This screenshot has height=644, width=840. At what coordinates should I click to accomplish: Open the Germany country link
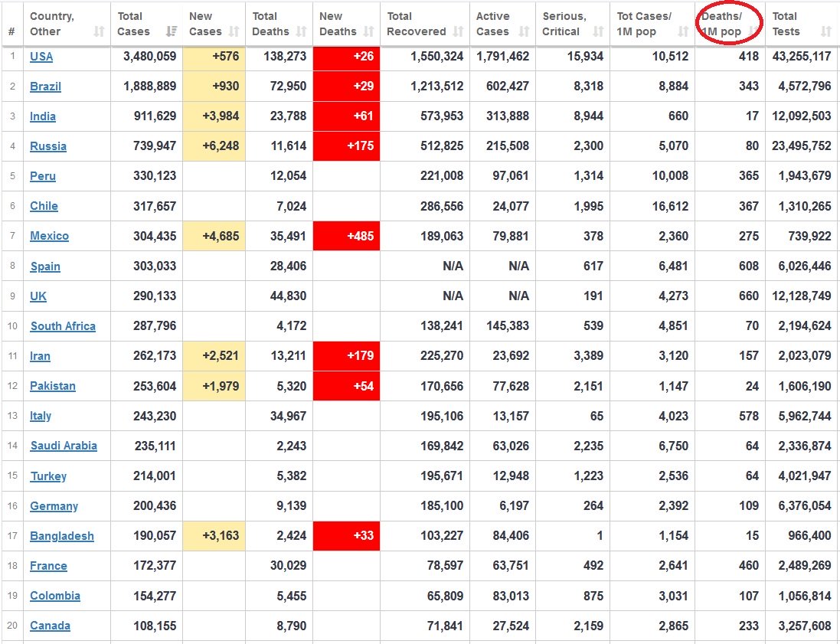(54, 506)
